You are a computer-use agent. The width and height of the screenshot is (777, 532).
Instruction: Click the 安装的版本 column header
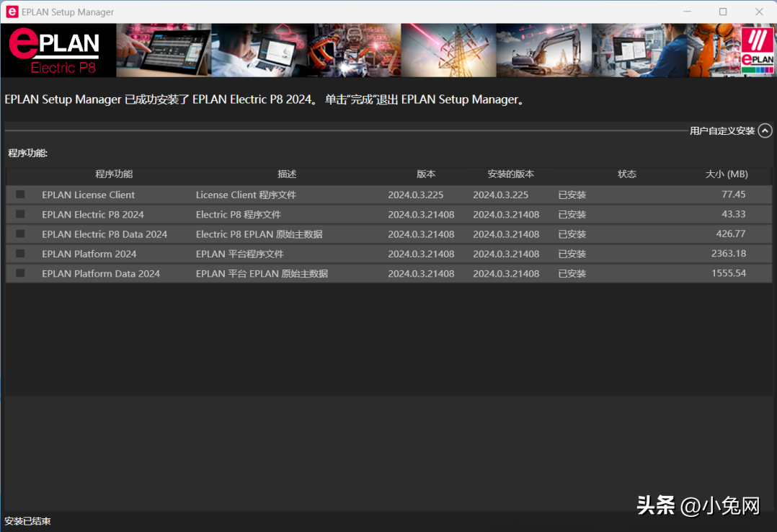(510, 174)
